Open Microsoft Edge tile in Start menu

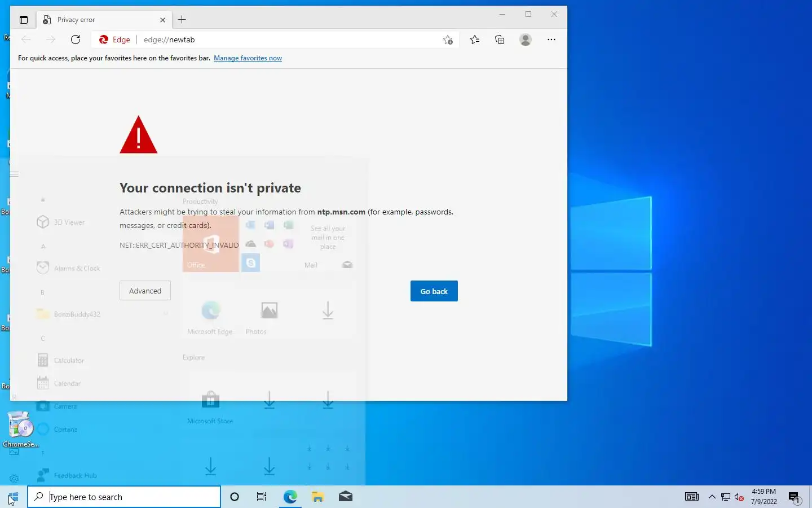click(x=210, y=312)
